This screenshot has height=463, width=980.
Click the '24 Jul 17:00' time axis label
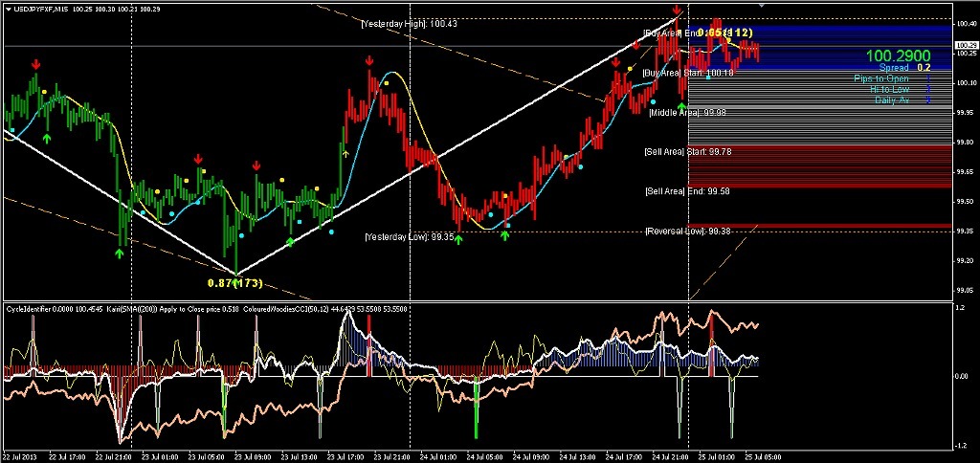pos(625,456)
